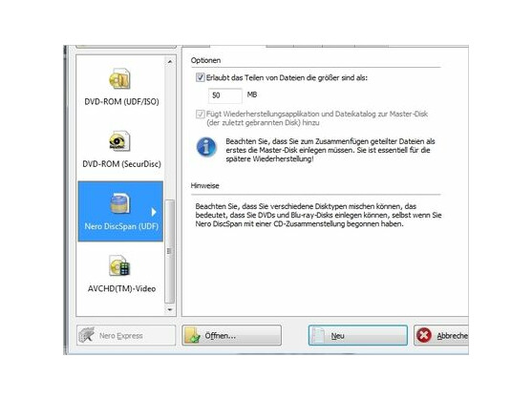
Task: Click the MB file size input field
Action: (225, 95)
